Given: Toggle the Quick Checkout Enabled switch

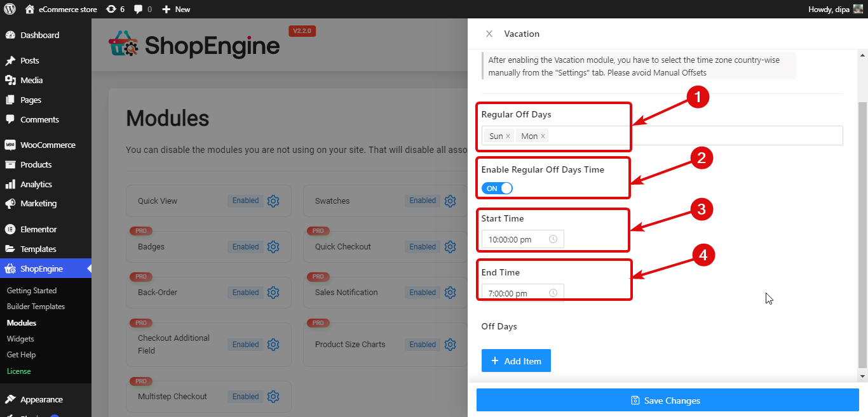Looking at the screenshot, I should pos(422,246).
